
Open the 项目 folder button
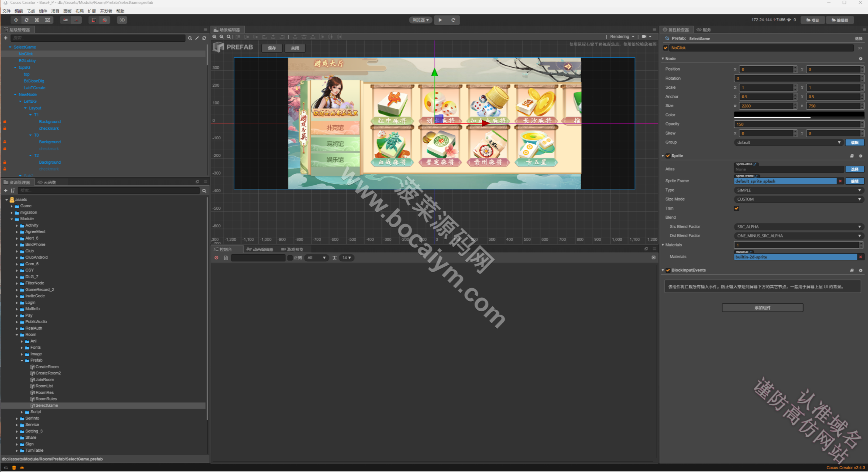(x=812, y=20)
